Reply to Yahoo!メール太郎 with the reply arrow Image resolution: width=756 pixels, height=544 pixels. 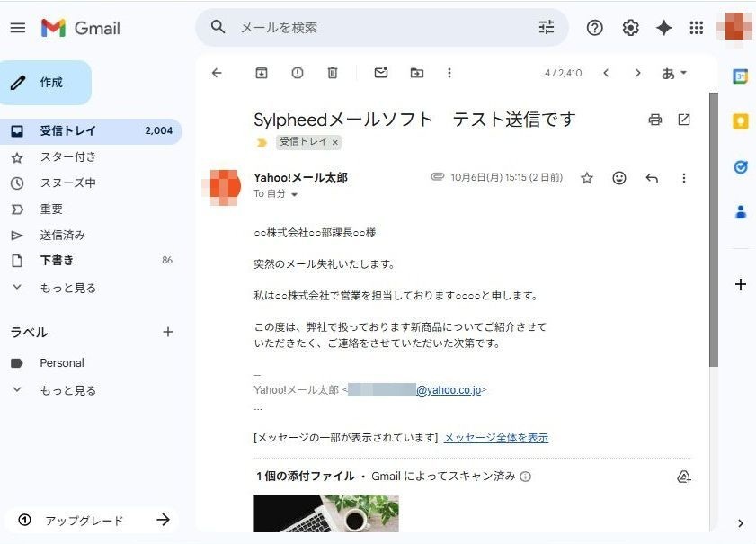[652, 178]
